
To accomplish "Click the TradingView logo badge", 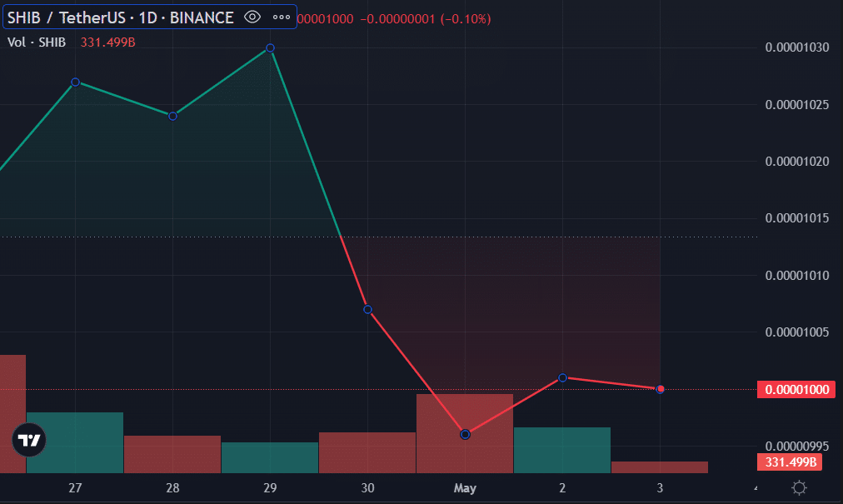I will tap(29, 440).
